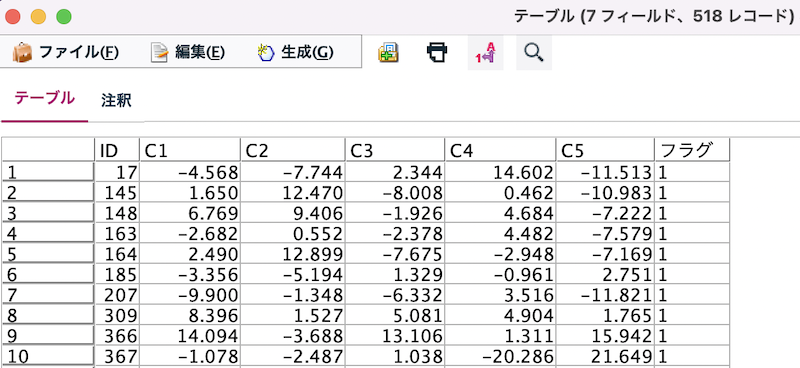The image size is (800, 368).
Task: Click C2 cell -7.744
Action: 292,173
